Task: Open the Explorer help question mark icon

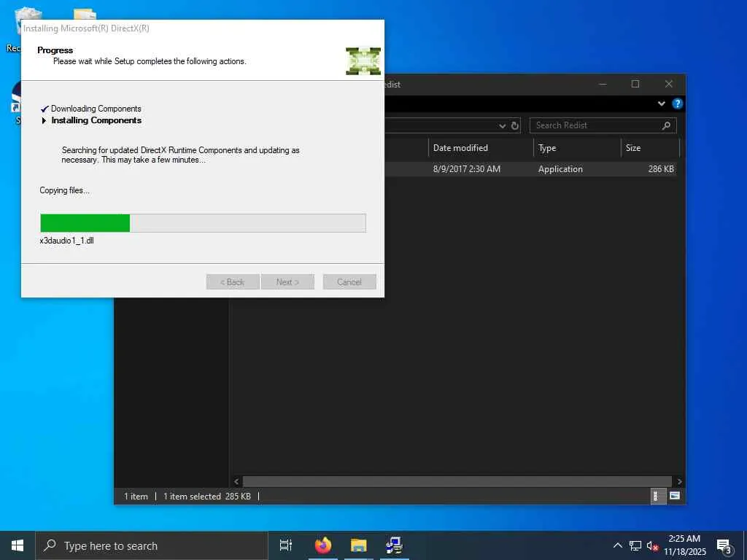Action: pos(677,104)
